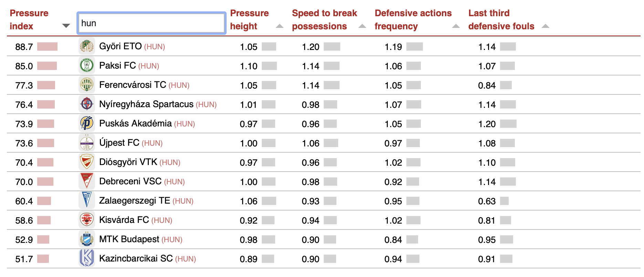Click the Zalaegerszegi TE club crest

(x=87, y=201)
